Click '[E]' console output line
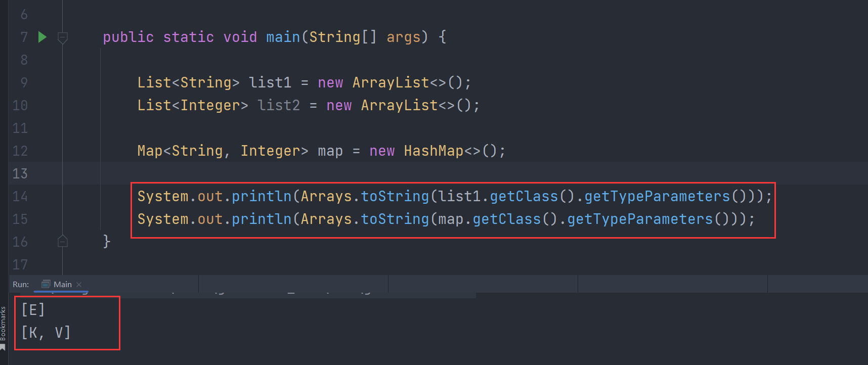The height and width of the screenshot is (365, 868). coord(33,309)
